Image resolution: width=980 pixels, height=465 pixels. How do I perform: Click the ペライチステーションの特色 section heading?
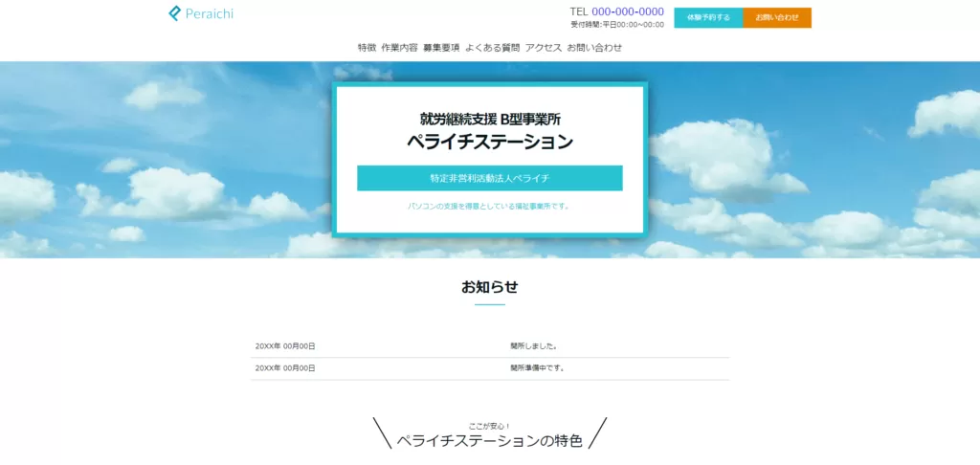pyautogui.click(x=489, y=441)
